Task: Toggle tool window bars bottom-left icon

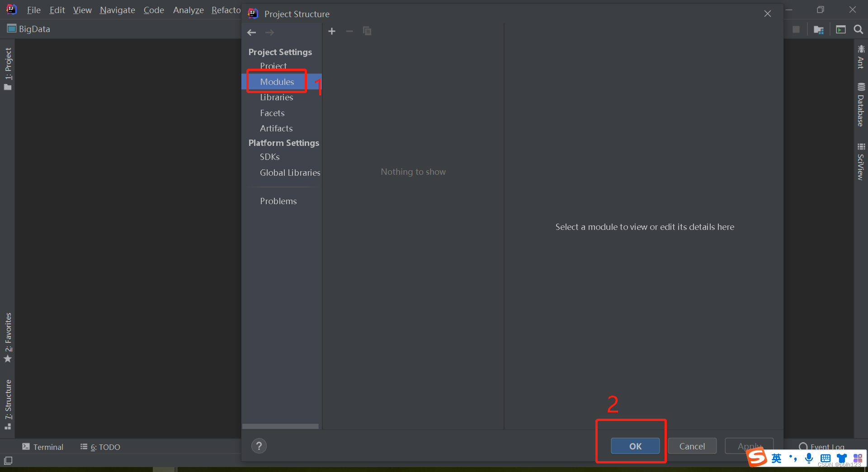Action: [x=8, y=461]
